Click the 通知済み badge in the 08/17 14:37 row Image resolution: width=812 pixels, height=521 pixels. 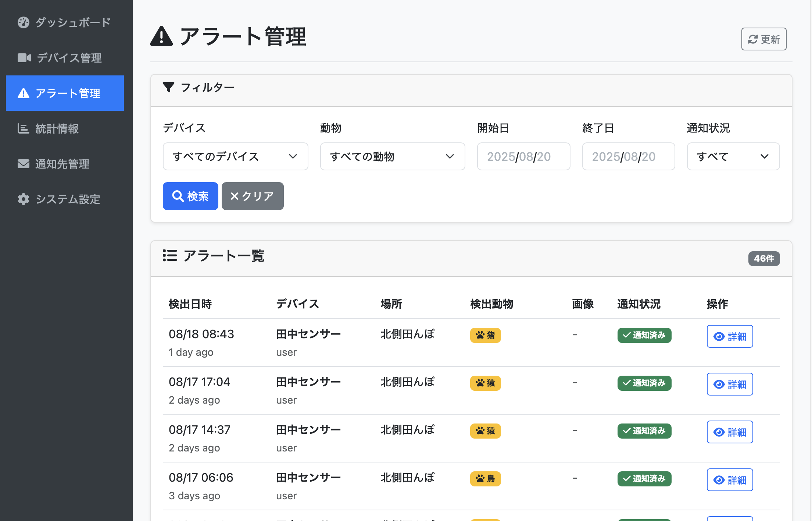[644, 431]
